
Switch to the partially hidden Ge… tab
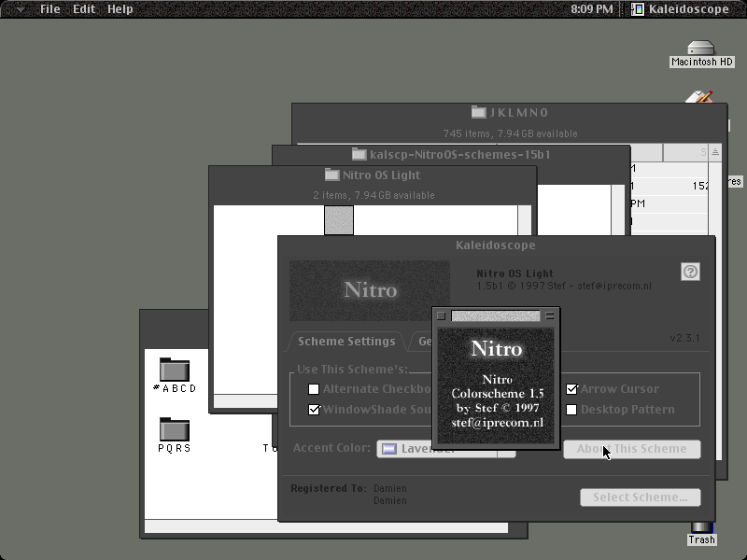coord(424,342)
